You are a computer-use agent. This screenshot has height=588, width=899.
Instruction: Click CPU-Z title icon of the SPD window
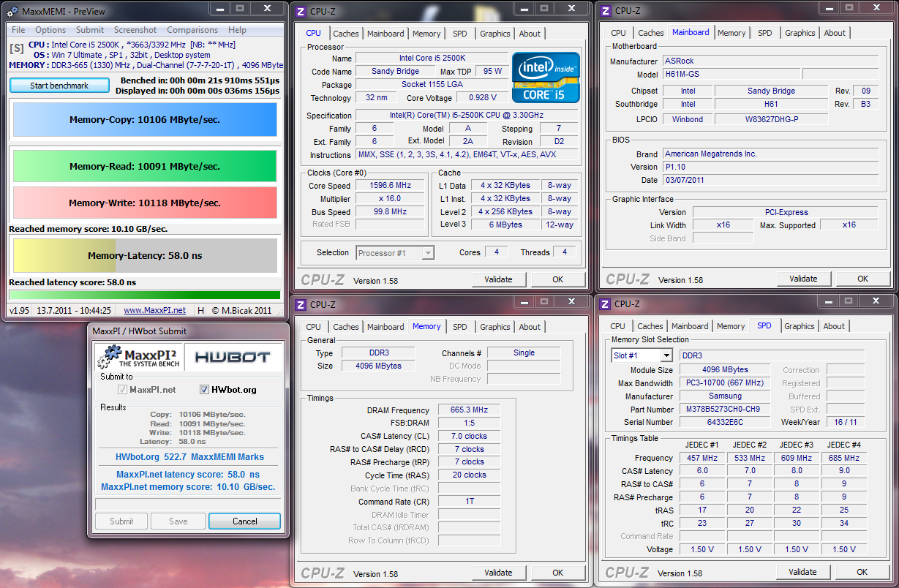point(605,304)
